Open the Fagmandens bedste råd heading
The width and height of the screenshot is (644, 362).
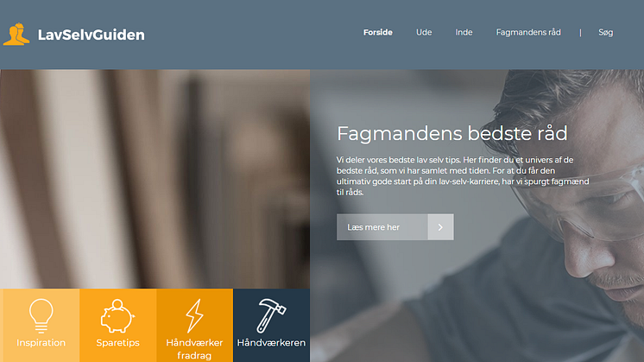(451, 134)
